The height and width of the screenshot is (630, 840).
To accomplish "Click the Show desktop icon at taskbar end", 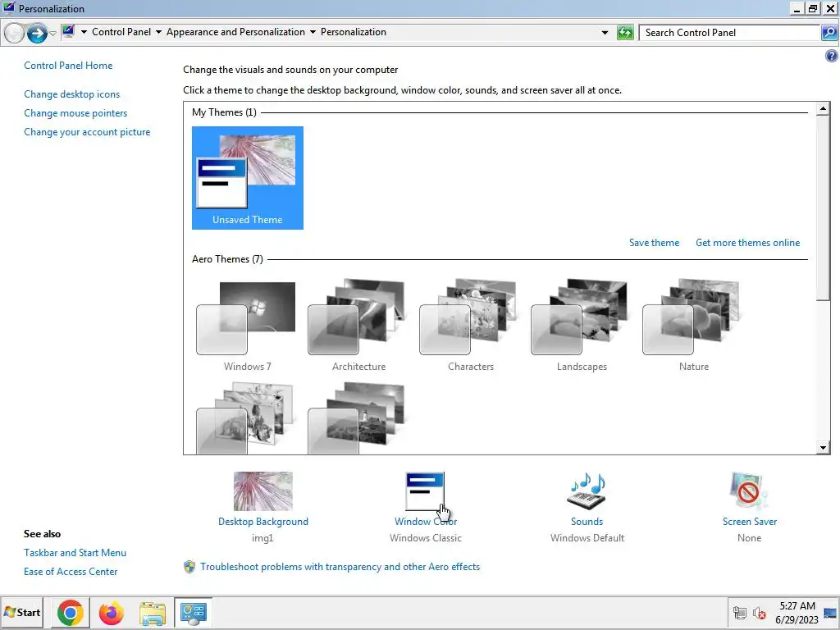I will pos(832,613).
